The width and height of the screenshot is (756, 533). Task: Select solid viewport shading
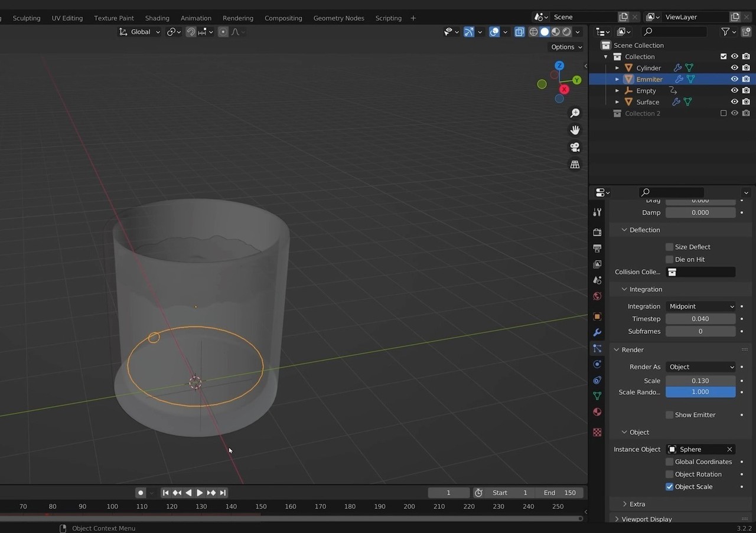click(x=545, y=32)
